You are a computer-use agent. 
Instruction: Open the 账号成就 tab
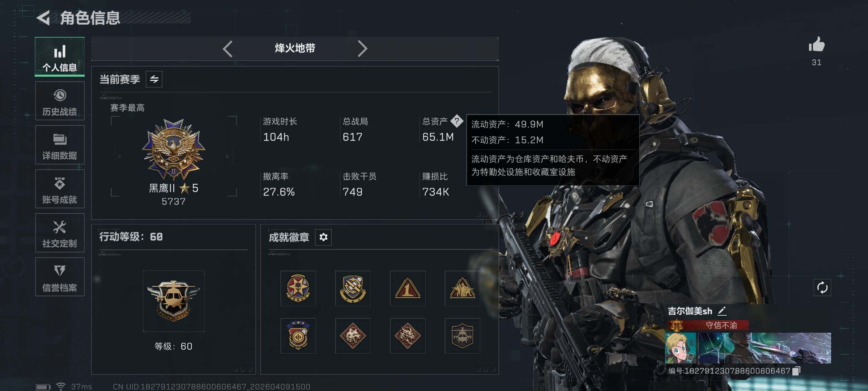point(60,189)
